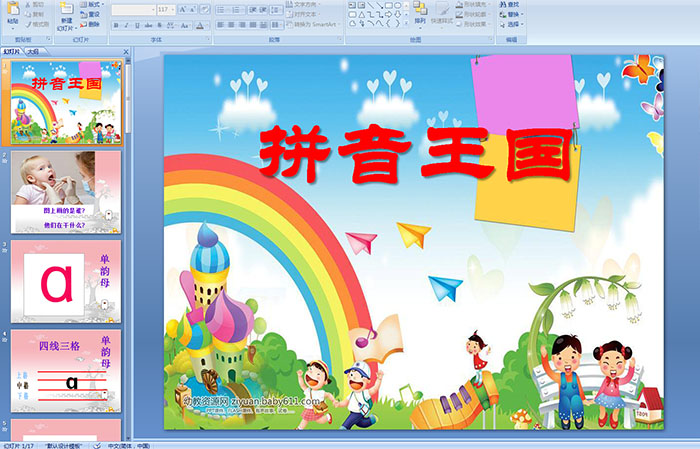The image size is (700, 449).
Task: Click the Clear Formatting eraser icon
Action: tap(205, 9)
